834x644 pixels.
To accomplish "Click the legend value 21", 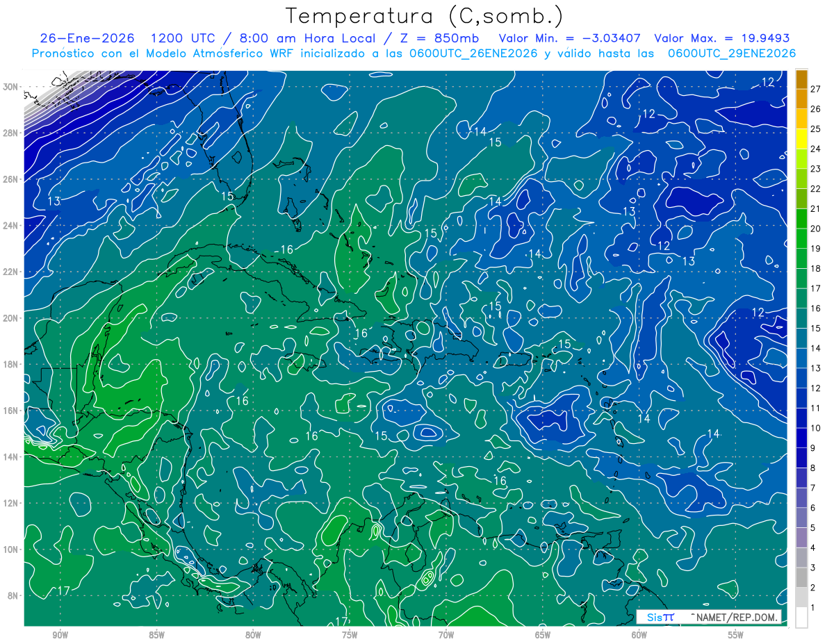I will click(x=816, y=208).
